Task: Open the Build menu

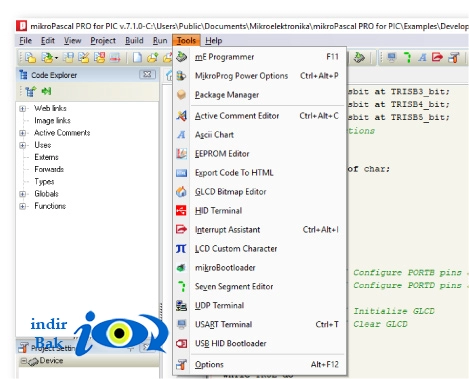Action: pos(134,41)
